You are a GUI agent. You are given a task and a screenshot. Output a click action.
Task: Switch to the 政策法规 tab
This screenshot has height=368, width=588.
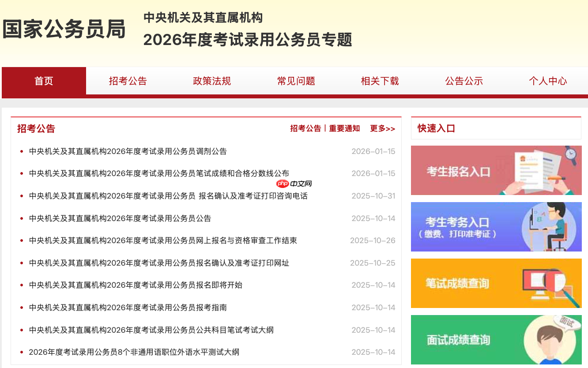coord(211,81)
